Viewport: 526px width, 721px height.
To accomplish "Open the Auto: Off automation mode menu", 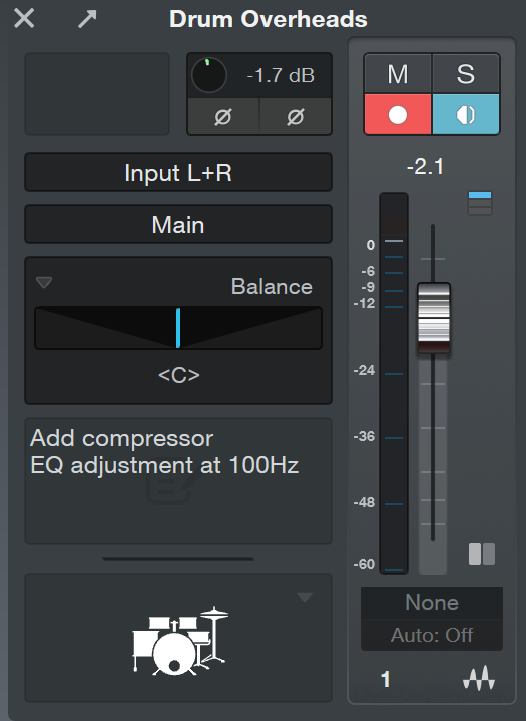I will tap(432, 635).
